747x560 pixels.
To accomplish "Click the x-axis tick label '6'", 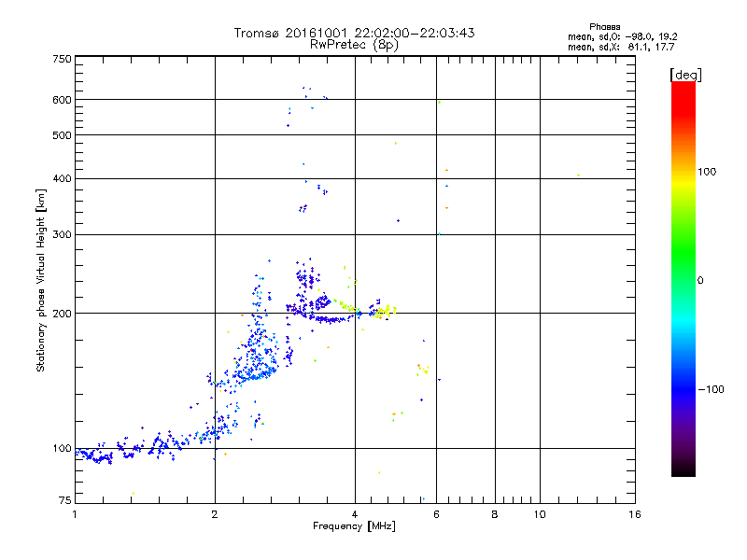I will point(436,514).
